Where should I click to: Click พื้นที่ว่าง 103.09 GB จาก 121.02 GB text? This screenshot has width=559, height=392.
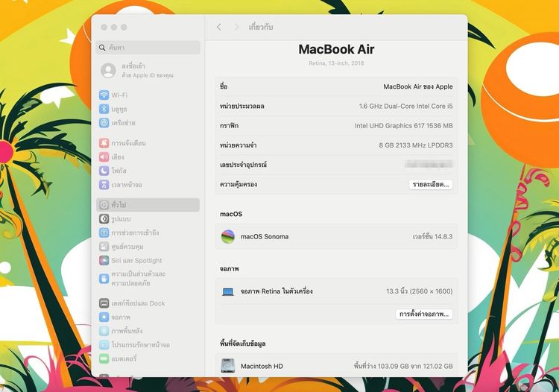[403, 366]
